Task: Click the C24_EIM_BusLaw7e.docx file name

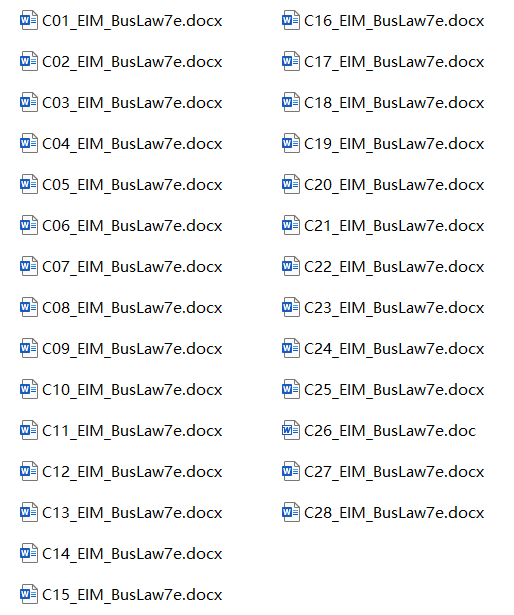Action: point(394,349)
